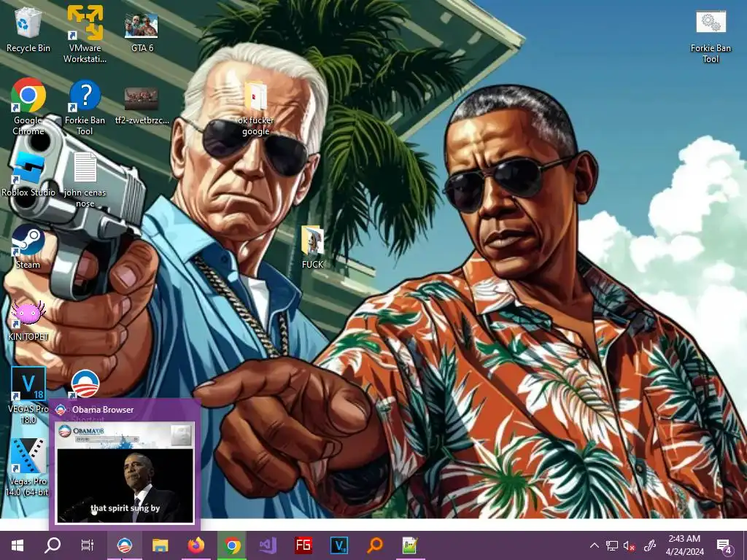Open the green notepad taskbar app
747x560 pixels.
(411, 545)
